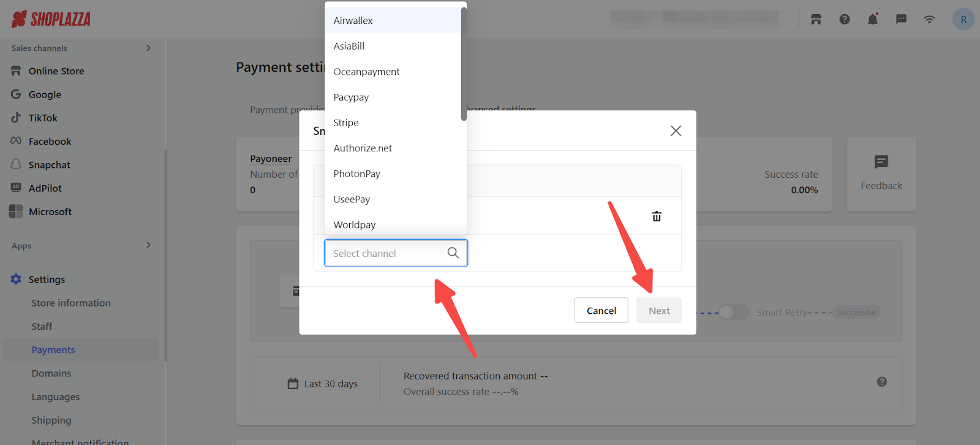This screenshot has width=980, height=445.
Task: Click the sidebar scrollbar
Action: [165, 256]
